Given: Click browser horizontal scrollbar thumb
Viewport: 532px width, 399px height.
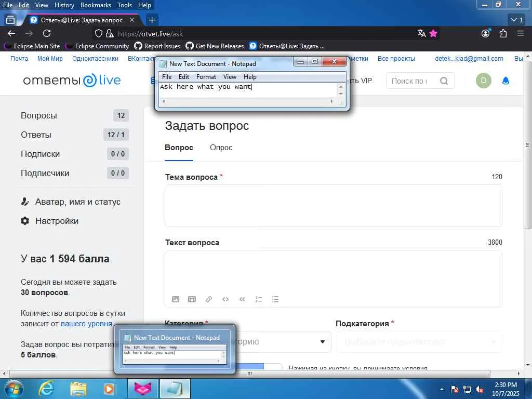Looking at the screenshot, I should tap(250, 374).
